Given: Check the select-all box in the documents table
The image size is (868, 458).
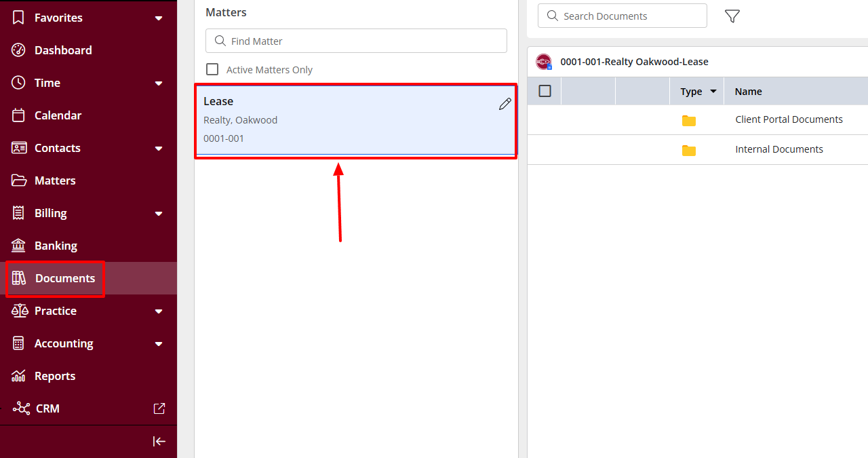Looking at the screenshot, I should point(545,91).
